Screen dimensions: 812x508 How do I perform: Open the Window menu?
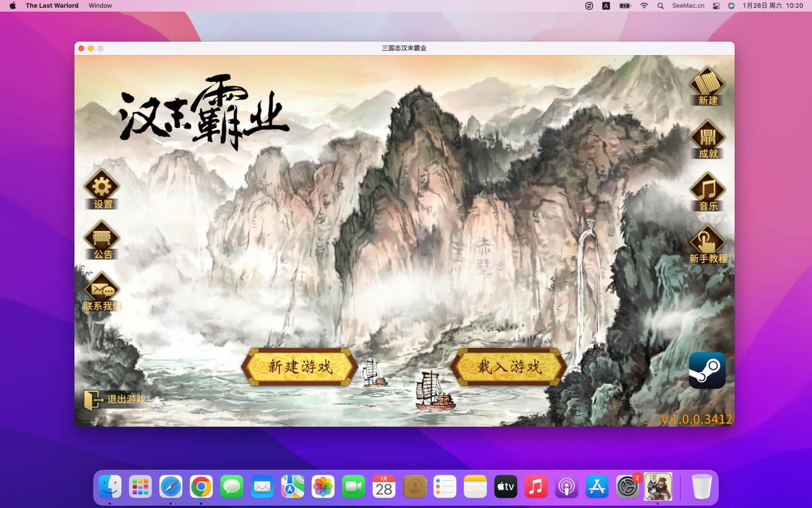100,5
